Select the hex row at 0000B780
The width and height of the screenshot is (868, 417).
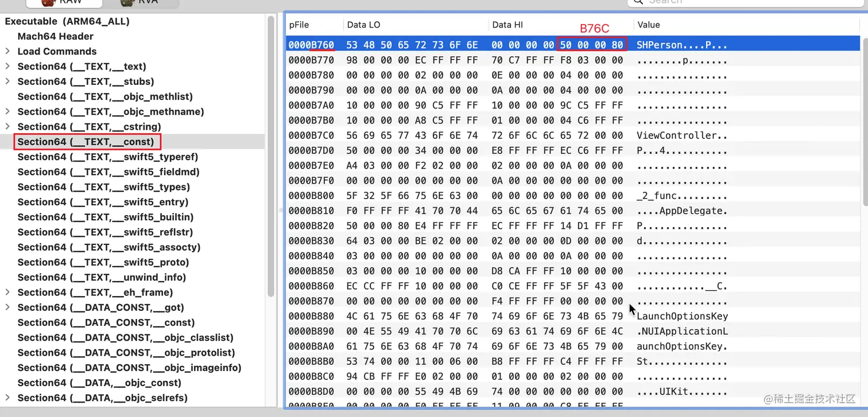tap(573, 75)
